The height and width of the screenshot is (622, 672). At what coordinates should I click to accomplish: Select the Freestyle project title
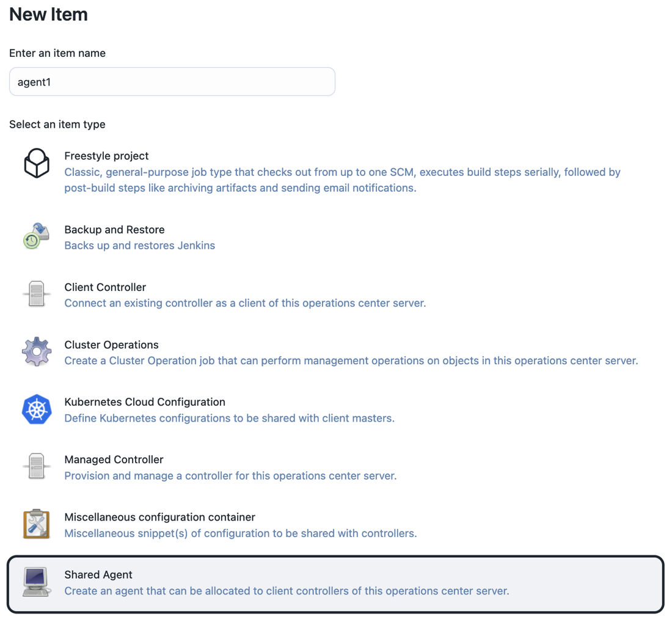pyautogui.click(x=106, y=156)
